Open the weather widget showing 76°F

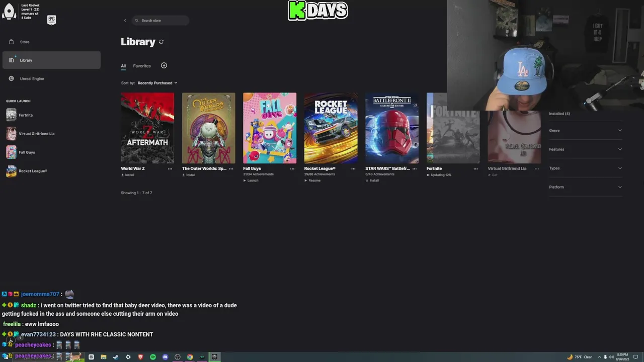click(x=580, y=357)
